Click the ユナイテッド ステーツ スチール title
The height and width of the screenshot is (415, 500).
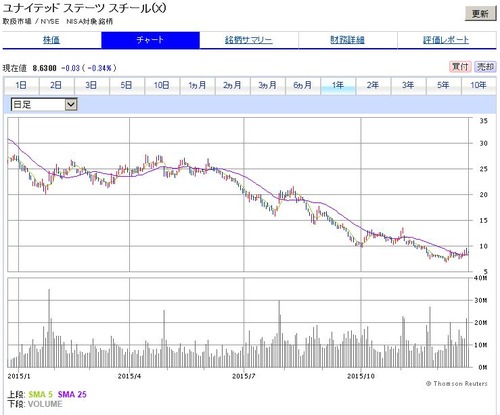point(84,8)
